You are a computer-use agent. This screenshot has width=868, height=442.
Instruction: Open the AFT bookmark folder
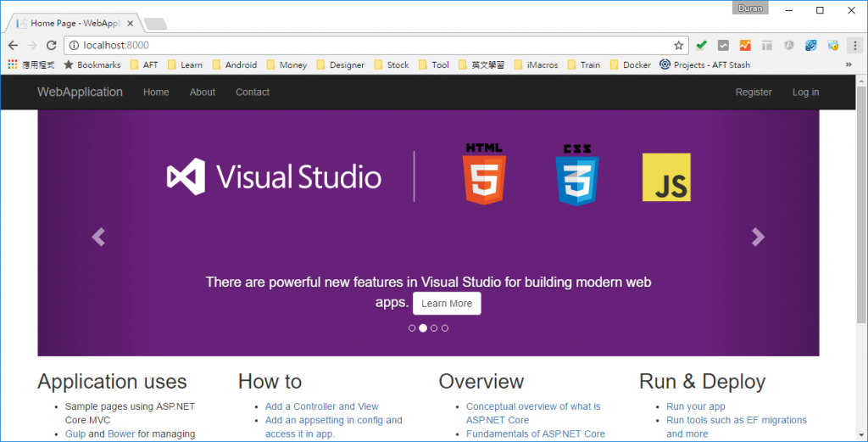click(x=144, y=64)
